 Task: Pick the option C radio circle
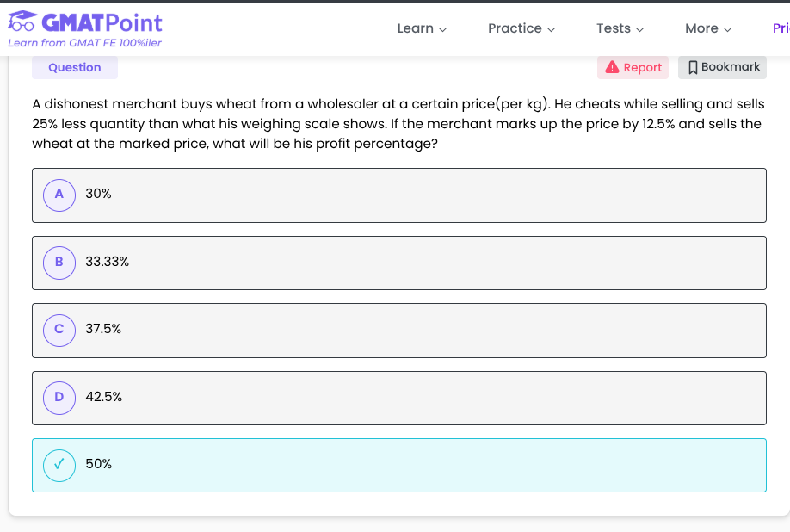[x=59, y=329]
